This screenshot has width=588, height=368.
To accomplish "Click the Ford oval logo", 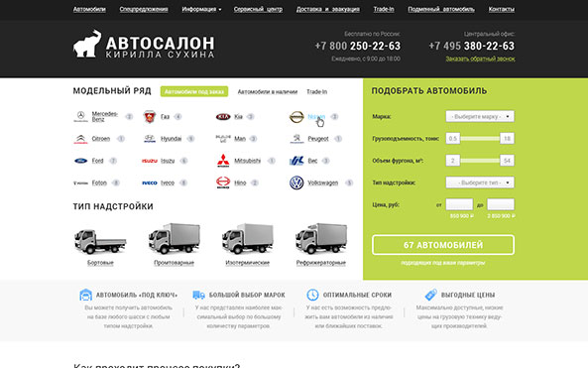I will [80, 161].
